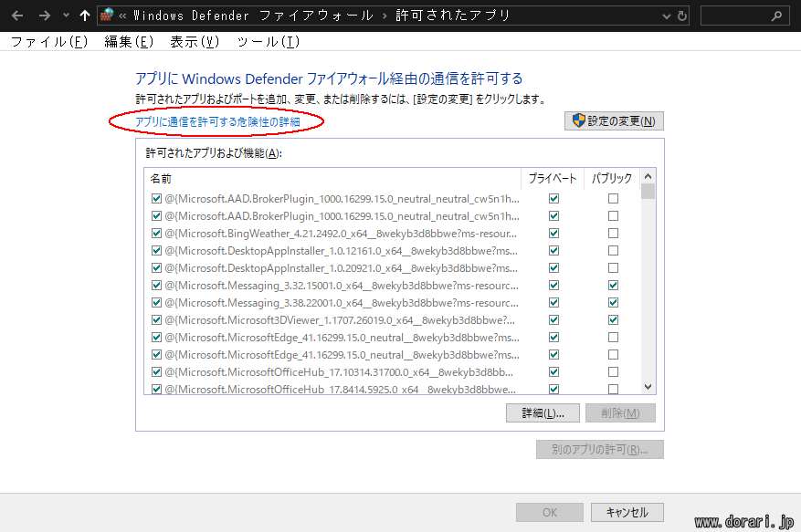Select the DesktopAppInstaller_1.0.20921.0 row text
This screenshot has width=801, height=532.
(x=342, y=268)
